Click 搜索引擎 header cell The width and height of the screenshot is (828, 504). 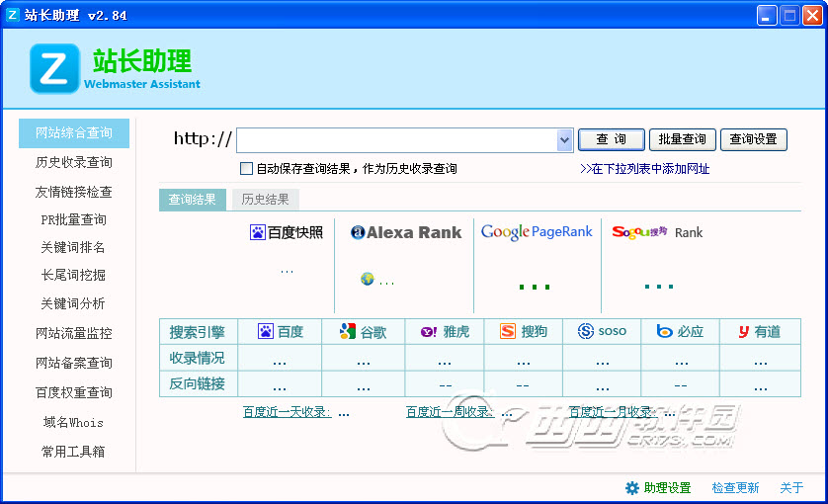click(x=199, y=332)
